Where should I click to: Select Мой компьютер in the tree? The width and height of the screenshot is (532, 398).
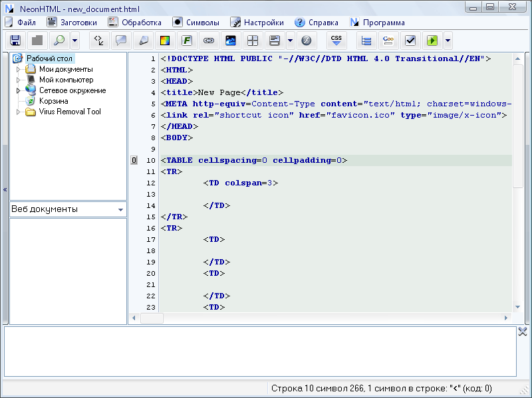tap(66, 80)
